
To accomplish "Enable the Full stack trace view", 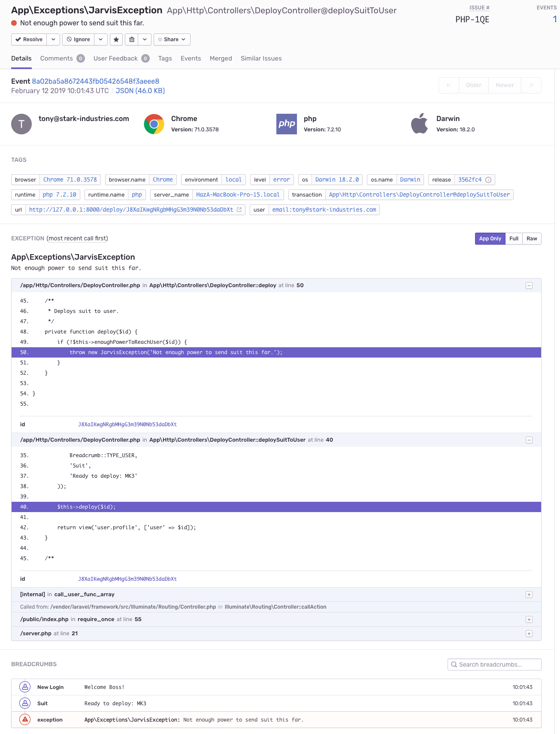I will click(514, 239).
